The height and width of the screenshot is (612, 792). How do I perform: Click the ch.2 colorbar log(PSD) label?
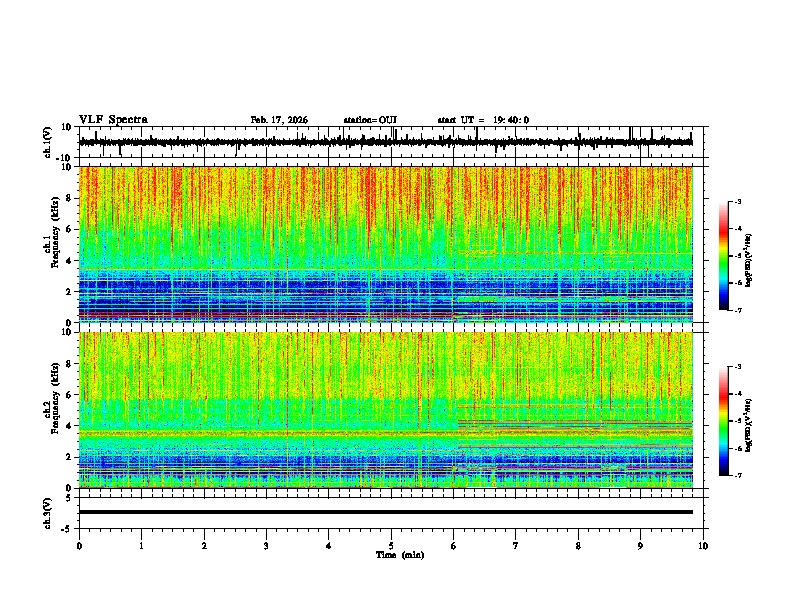(749, 425)
